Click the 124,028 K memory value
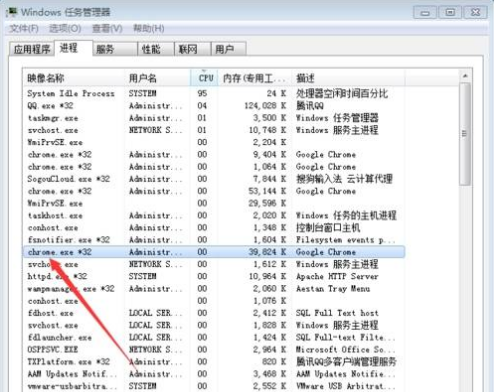This screenshot has height=392, width=494. click(x=265, y=106)
